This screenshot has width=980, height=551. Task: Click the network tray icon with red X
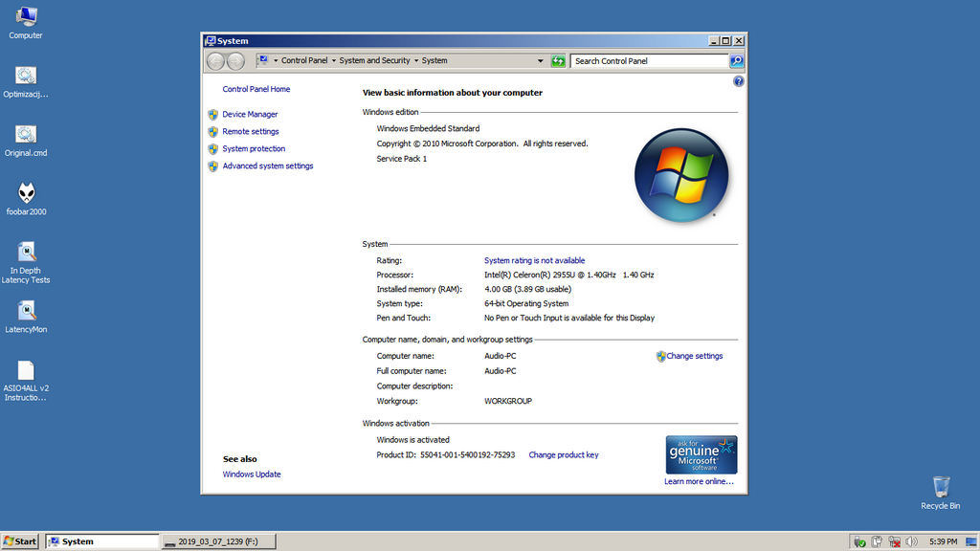895,541
